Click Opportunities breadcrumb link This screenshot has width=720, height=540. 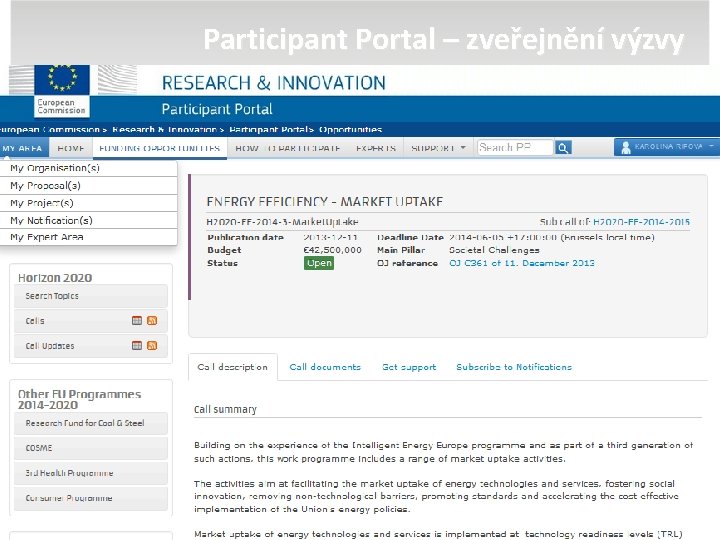click(x=350, y=129)
